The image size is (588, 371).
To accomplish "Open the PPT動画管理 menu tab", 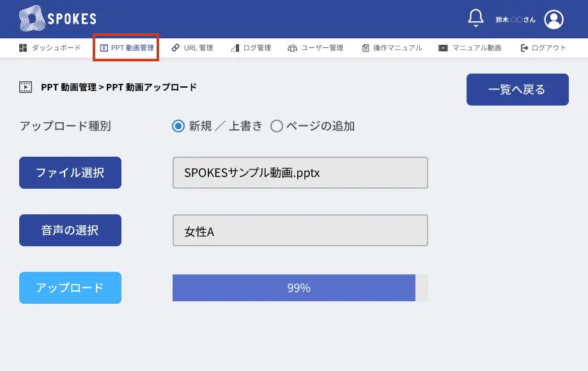I will coord(127,48).
